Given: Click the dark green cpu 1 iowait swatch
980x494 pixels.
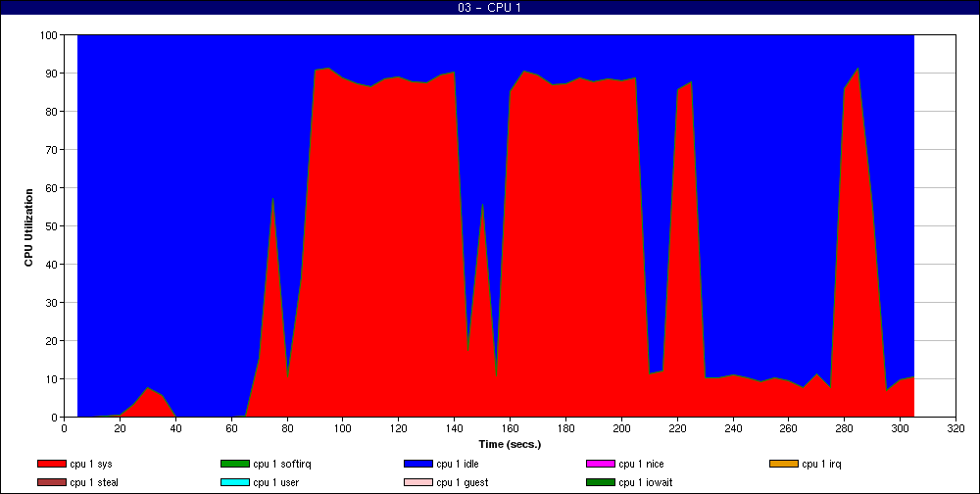Looking at the screenshot, I should [600, 483].
